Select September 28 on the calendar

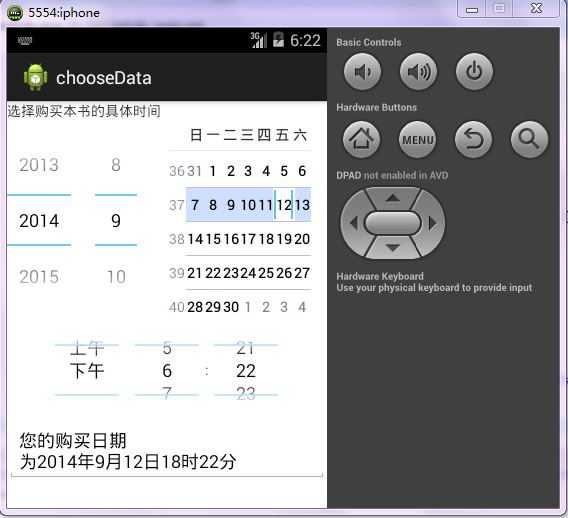(195, 307)
